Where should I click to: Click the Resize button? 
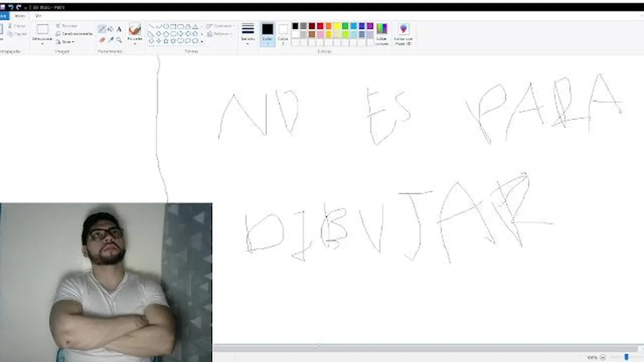point(74,34)
